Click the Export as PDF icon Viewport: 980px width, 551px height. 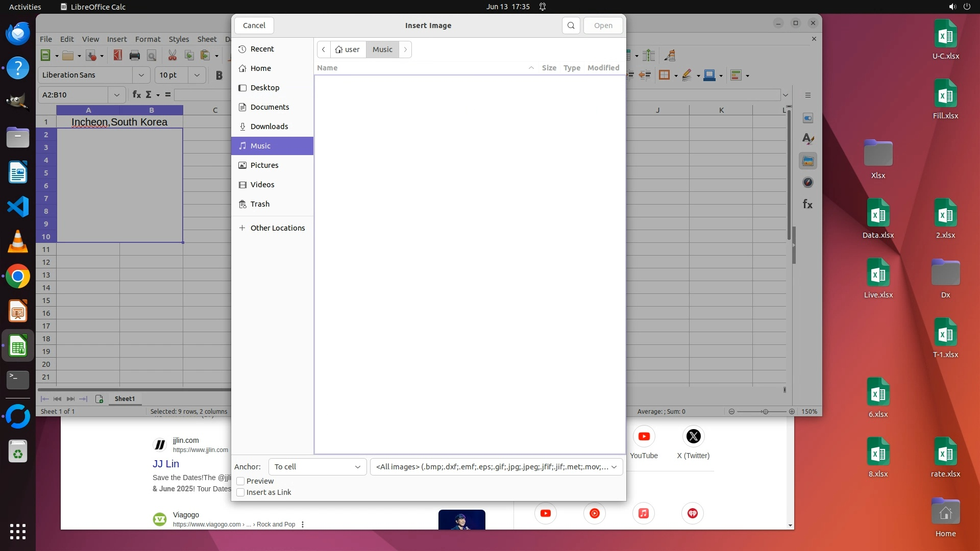point(118,56)
